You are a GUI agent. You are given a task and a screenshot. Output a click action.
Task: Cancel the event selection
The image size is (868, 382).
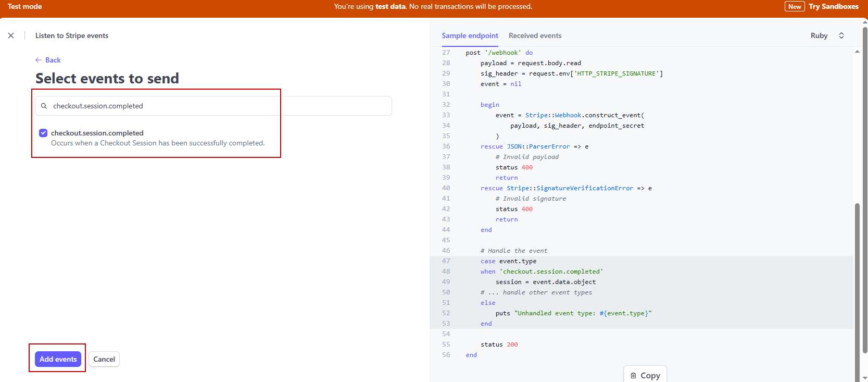point(104,359)
